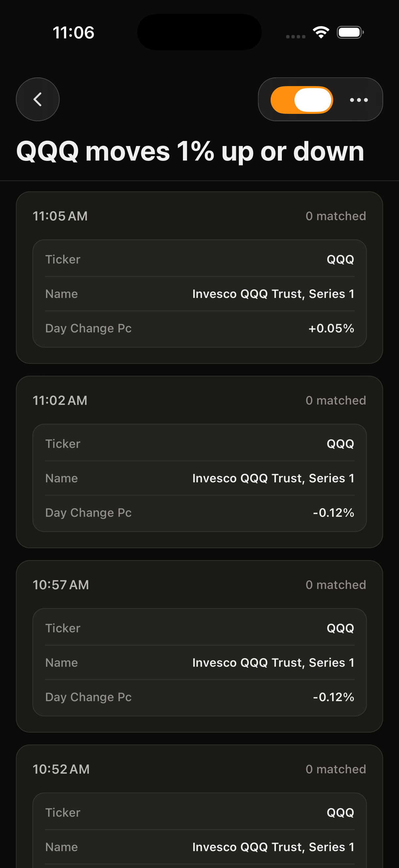Tap 0 matched on 11:05 AM card
The height and width of the screenshot is (868, 399).
coord(335,216)
